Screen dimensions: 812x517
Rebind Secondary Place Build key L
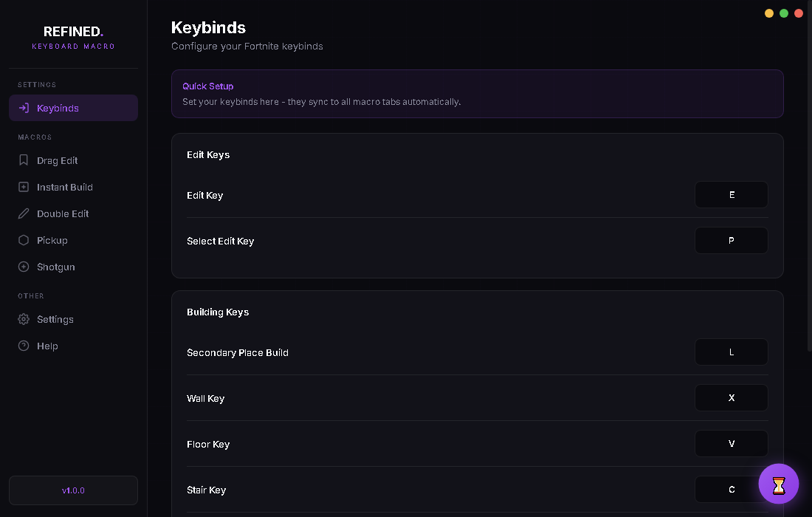point(732,352)
